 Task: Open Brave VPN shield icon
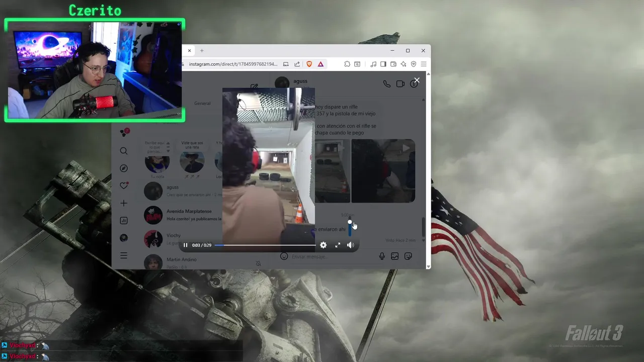coord(414,64)
